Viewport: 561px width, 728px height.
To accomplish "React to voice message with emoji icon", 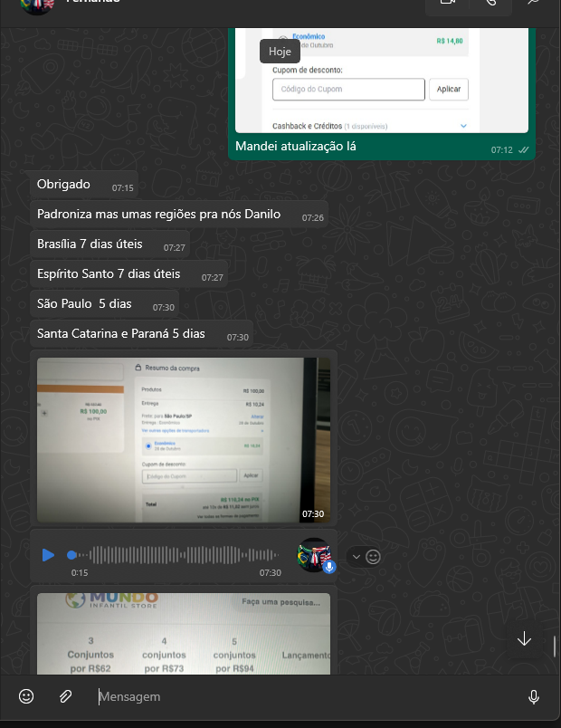I will (x=373, y=556).
